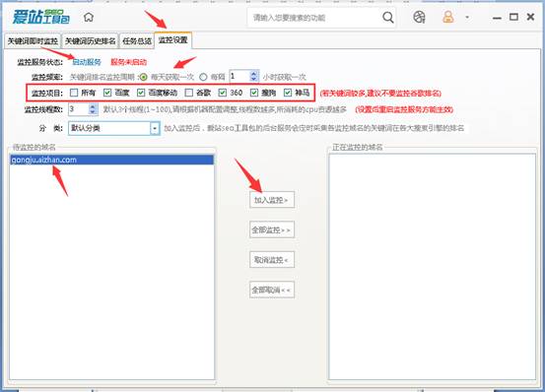Click the 全部监控>> button
The height and width of the screenshot is (392, 545).
(272, 229)
